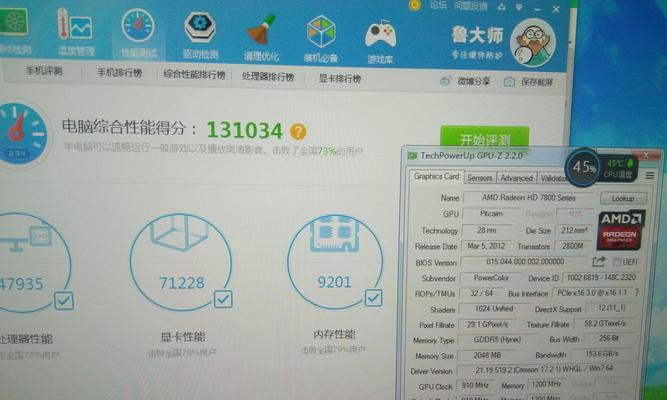The width and height of the screenshot is (667, 400).
Task: Click memory score circle 9201
Action: pyautogui.click(x=335, y=262)
